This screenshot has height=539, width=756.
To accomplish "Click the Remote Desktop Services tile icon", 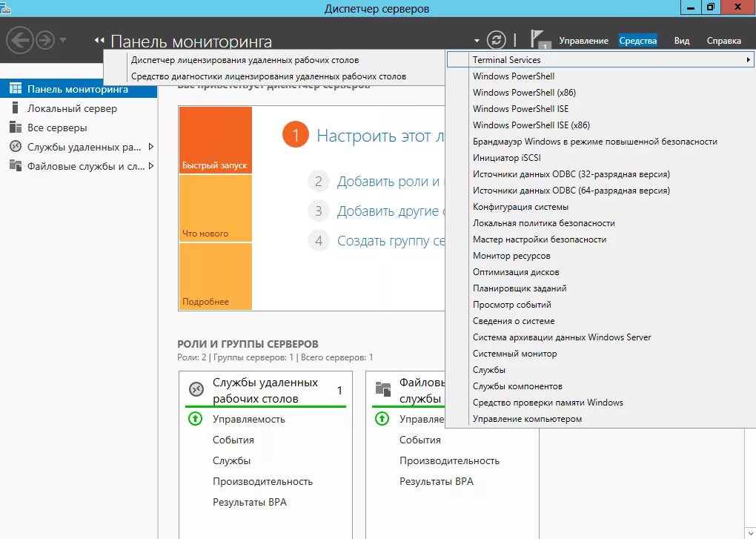I will (x=196, y=388).
